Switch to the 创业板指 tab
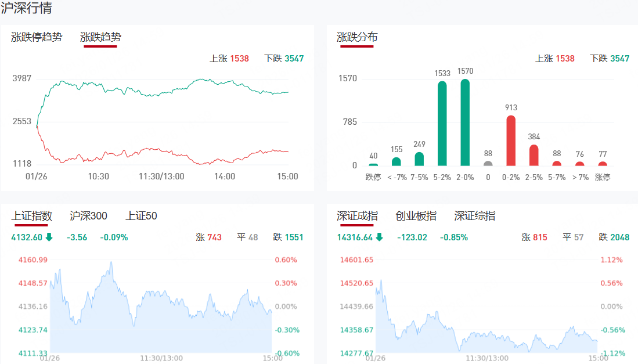This screenshot has height=364, width=638. pyautogui.click(x=416, y=215)
